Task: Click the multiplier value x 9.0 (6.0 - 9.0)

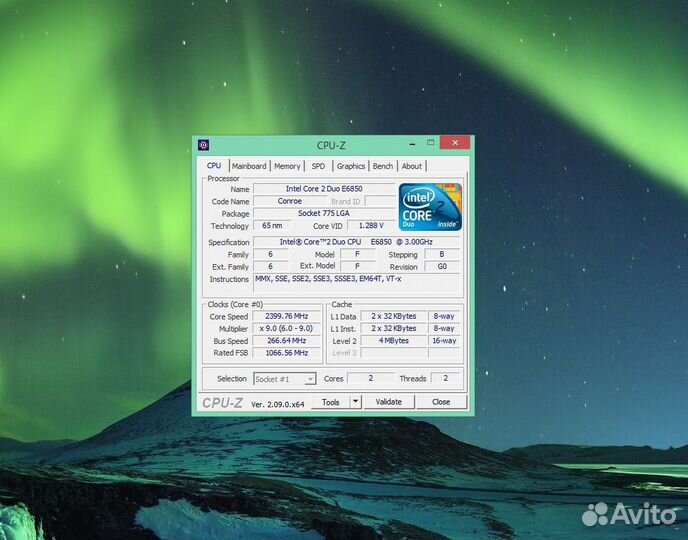Action: 287,329
